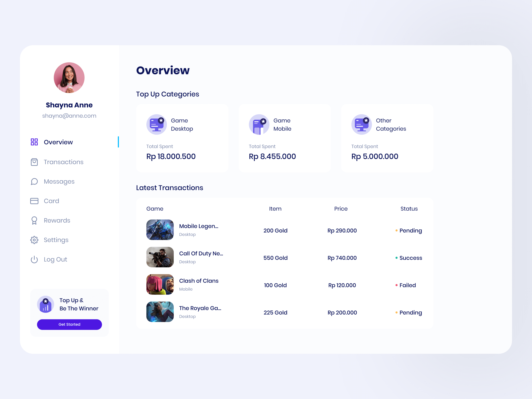
Task: Click the Top Up promo chart icon
Action: tap(45, 304)
